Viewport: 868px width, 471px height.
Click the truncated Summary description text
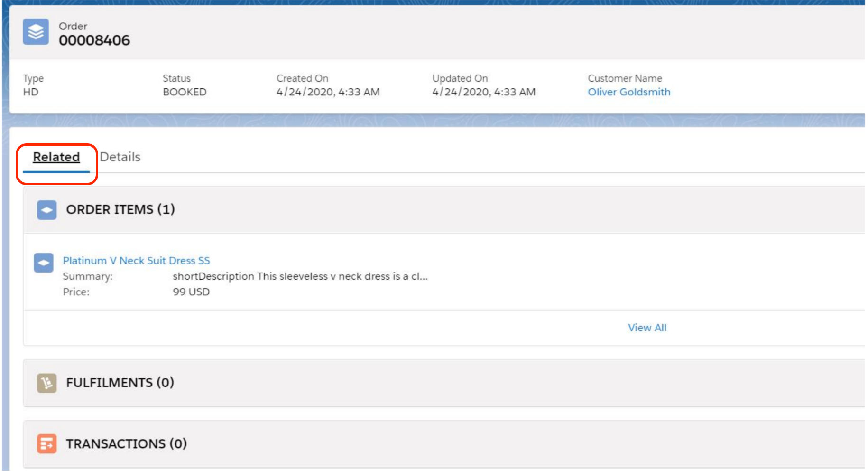tap(301, 276)
